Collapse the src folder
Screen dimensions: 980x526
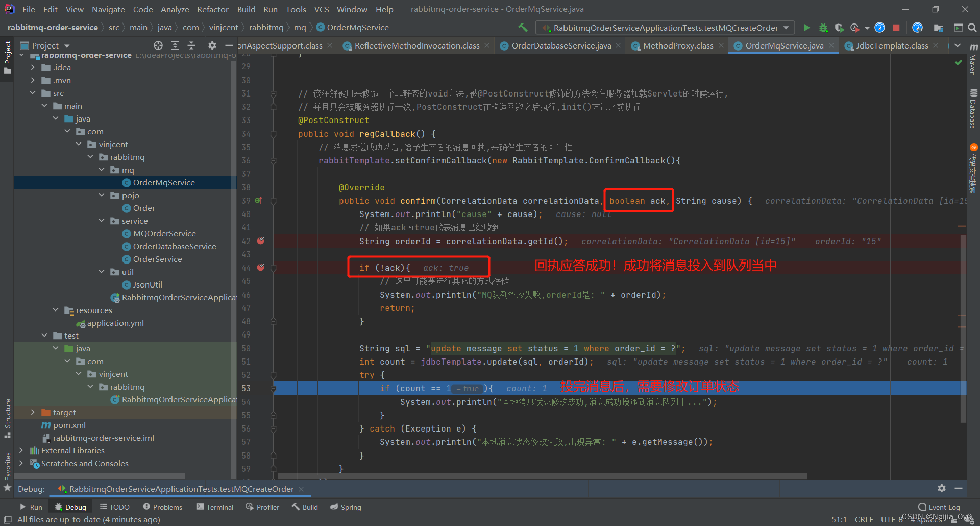[x=33, y=93]
